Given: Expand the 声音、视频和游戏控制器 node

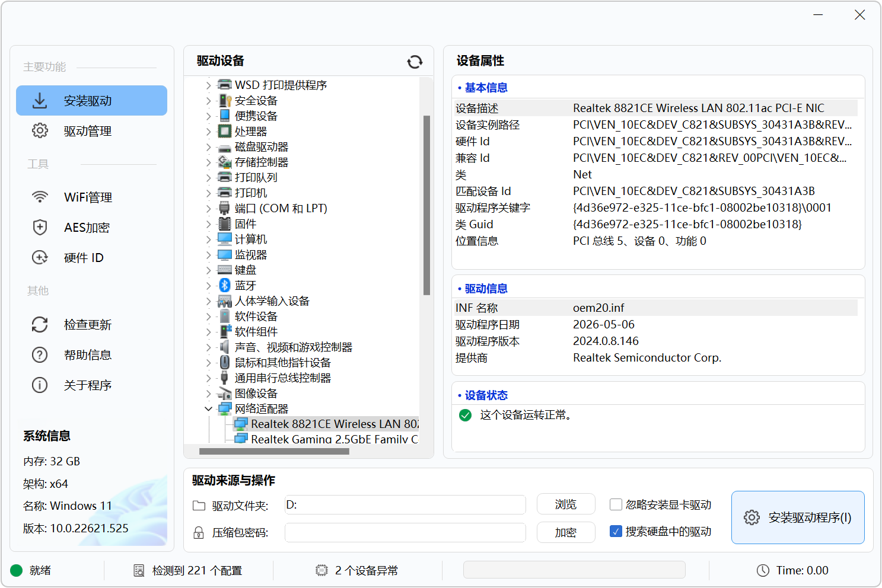Looking at the screenshot, I should (x=208, y=347).
